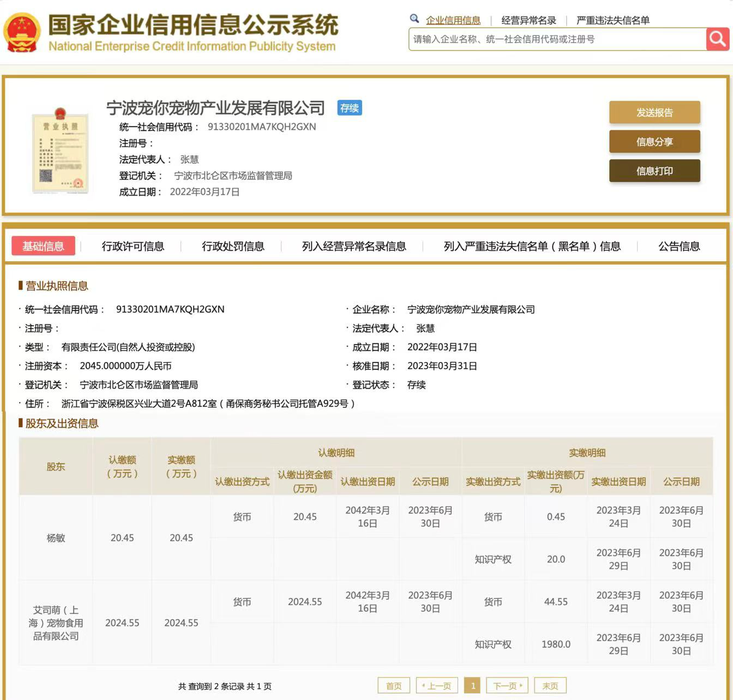The width and height of the screenshot is (733, 700).
Task: Select the 严重违法失信名单 search category
Action: (x=613, y=20)
